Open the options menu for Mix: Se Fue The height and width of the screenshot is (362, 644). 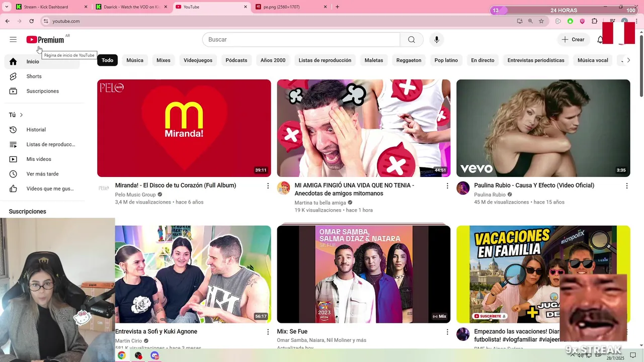tap(447, 332)
